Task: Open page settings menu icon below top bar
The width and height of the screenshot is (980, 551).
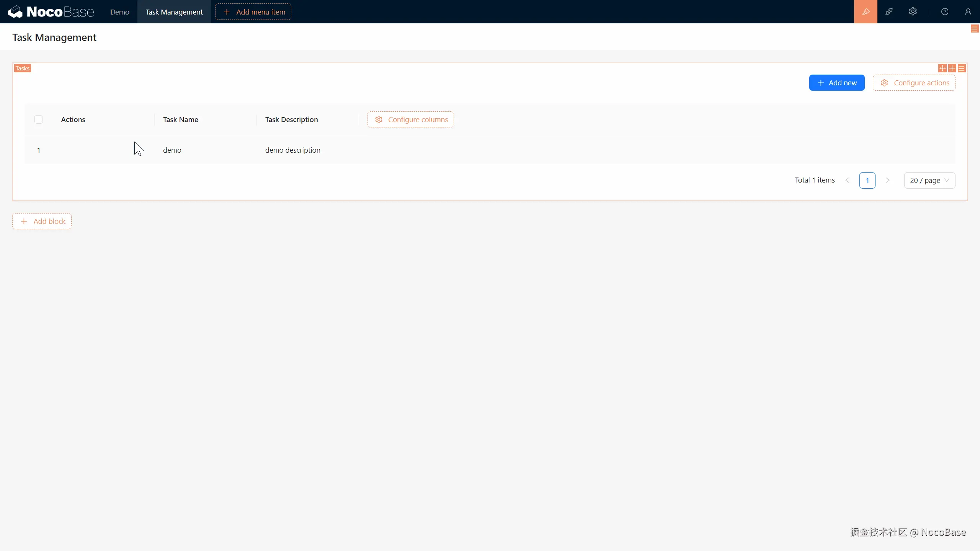Action: 975,29
